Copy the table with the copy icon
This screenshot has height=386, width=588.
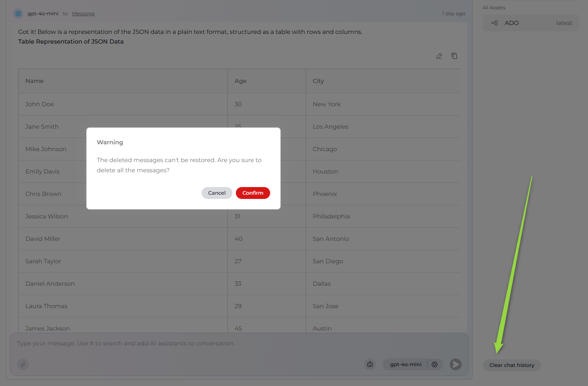(454, 56)
